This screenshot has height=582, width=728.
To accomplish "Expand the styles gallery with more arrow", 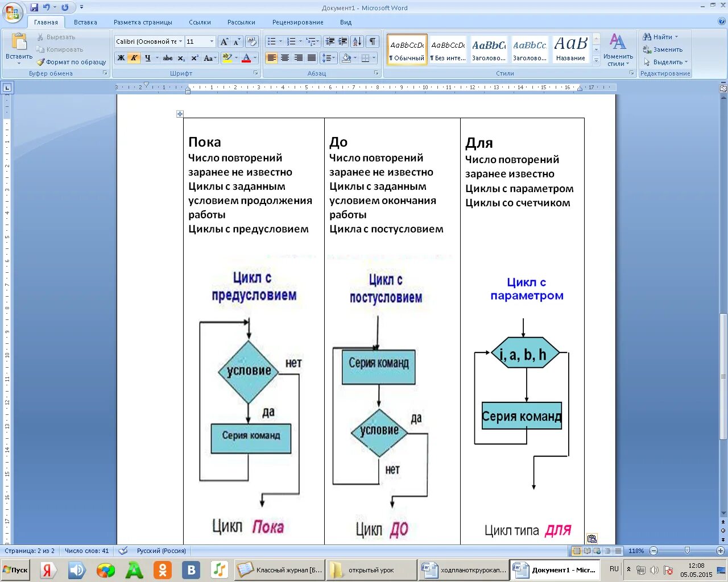I will coord(596,60).
